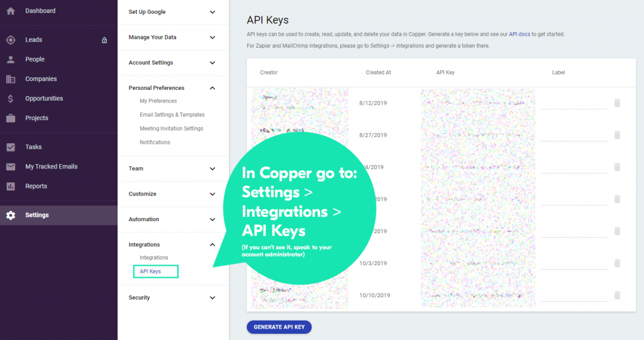Image resolution: width=644 pixels, height=340 pixels.
Task: Click the Dashboard home icon
Action: (x=11, y=11)
